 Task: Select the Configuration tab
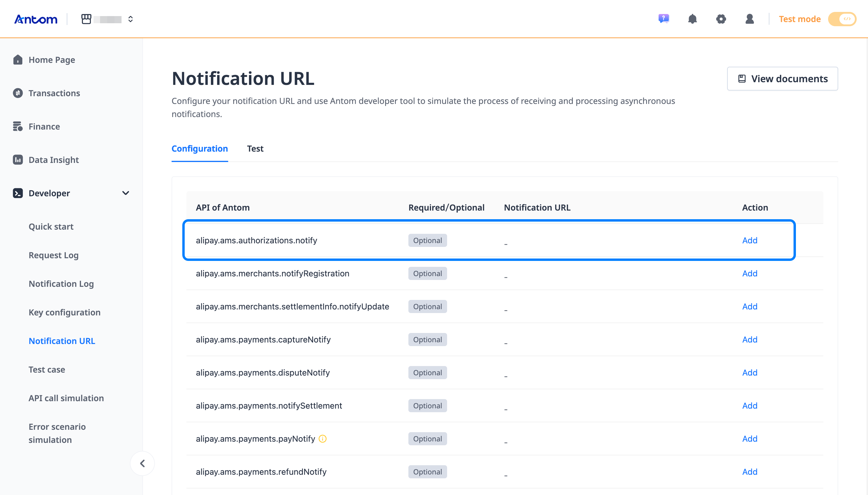[200, 149]
